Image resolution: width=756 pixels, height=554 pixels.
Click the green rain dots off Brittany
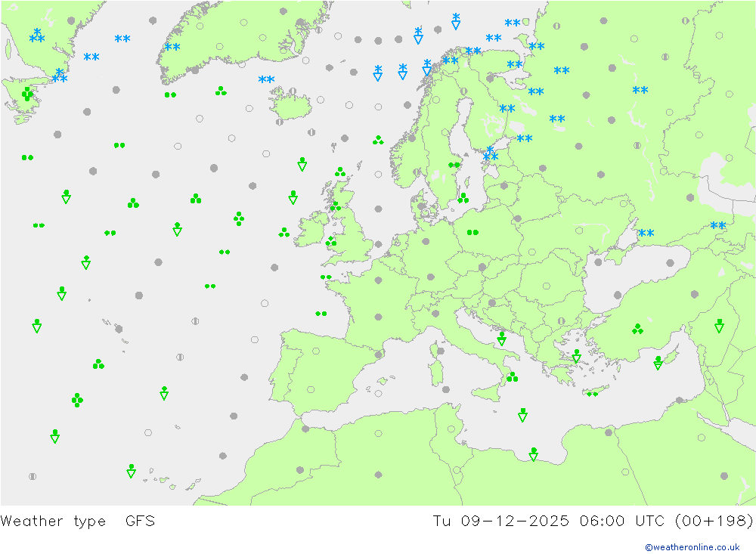[326, 277]
